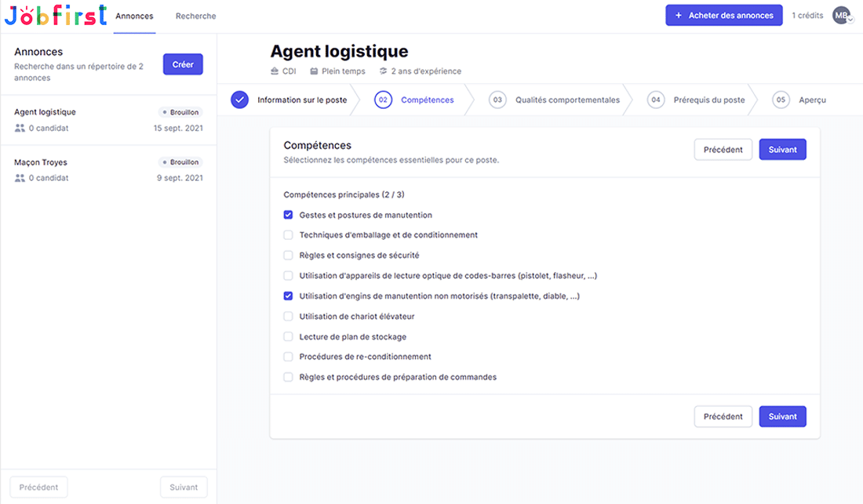Click the Plein temps calendar icon
The height and width of the screenshot is (504, 863).
314,71
